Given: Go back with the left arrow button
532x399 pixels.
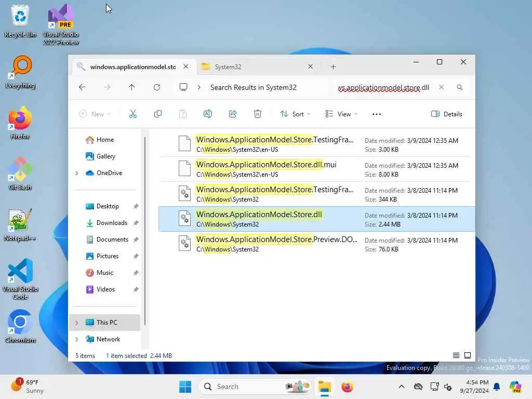Looking at the screenshot, I should click(x=82, y=87).
